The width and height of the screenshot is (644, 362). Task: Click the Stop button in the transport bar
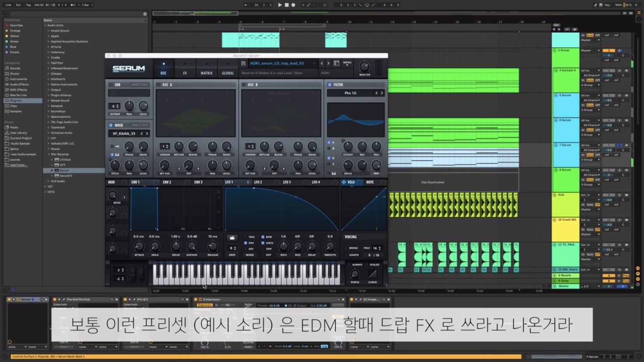(287, 5)
